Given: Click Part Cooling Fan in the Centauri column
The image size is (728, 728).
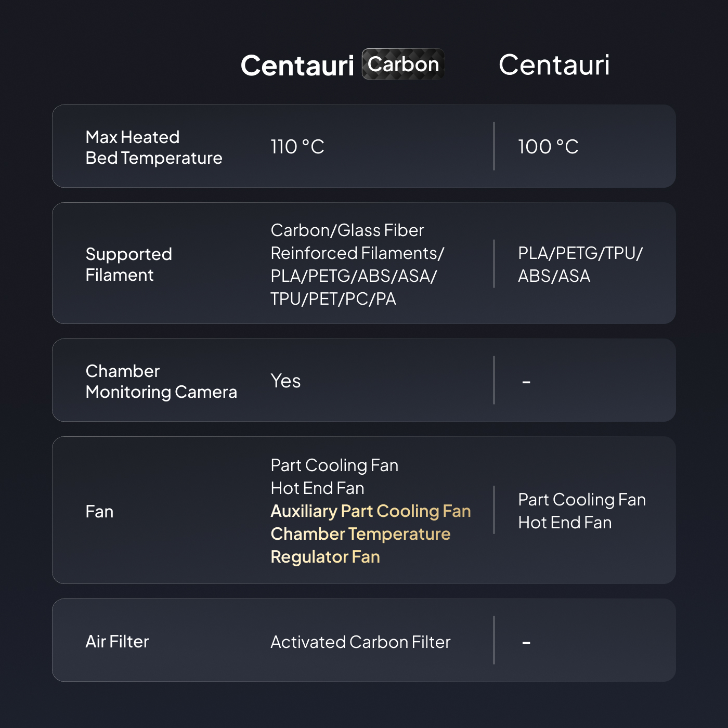Looking at the screenshot, I should pyautogui.click(x=582, y=500).
